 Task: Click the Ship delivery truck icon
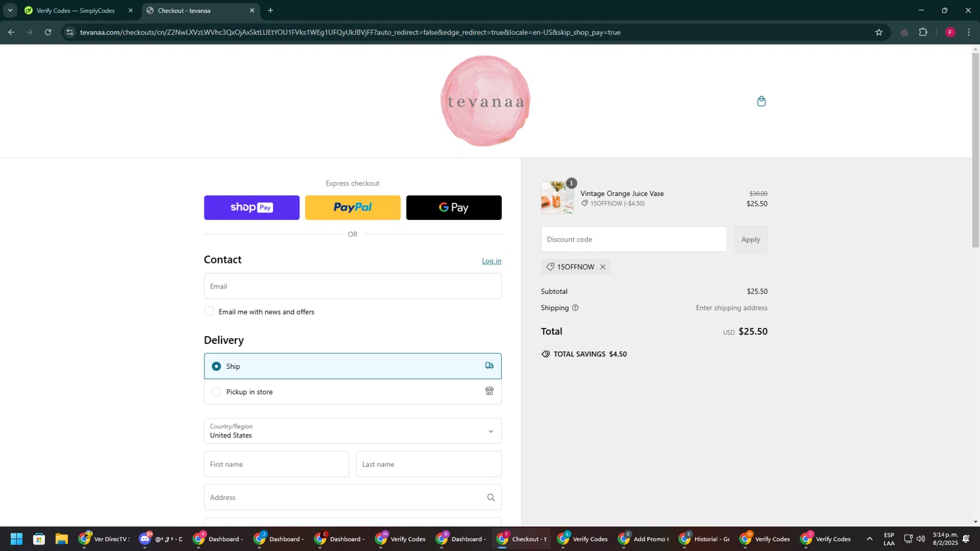[x=489, y=366]
